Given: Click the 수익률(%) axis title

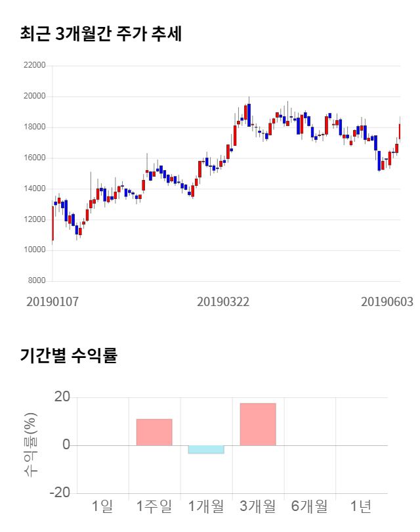Looking at the screenshot, I should [30, 445].
